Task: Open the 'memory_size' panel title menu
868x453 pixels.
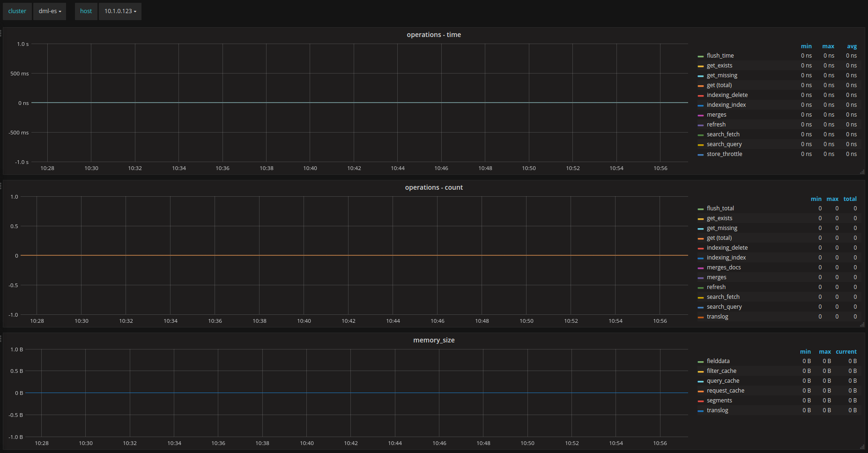Action: tap(434, 340)
